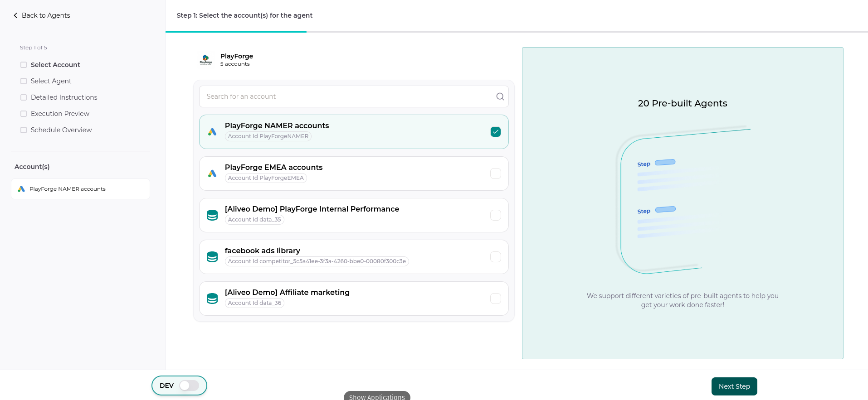Image resolution: width=868 pixels, height=400 pixels.
Task: Toggle the DEV switch
Action: coord(189,386)
